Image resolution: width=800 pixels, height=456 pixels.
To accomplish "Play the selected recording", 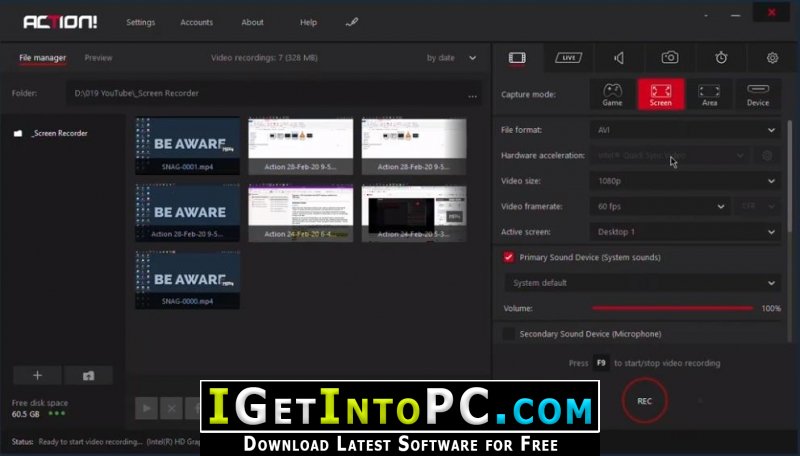I will tap(146, 408).
